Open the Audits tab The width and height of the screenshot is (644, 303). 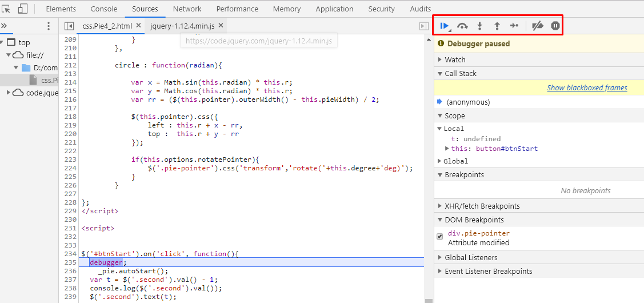(x=421, y=9)
